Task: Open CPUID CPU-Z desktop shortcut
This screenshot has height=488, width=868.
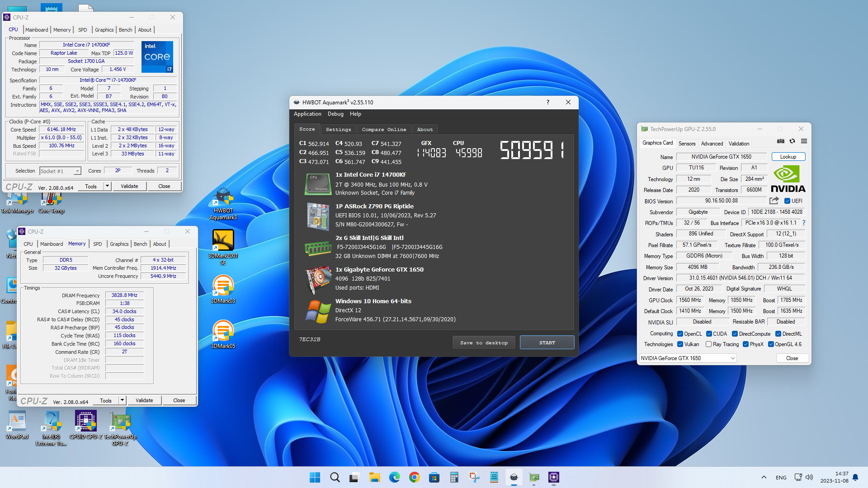Action: pos(86,425)
